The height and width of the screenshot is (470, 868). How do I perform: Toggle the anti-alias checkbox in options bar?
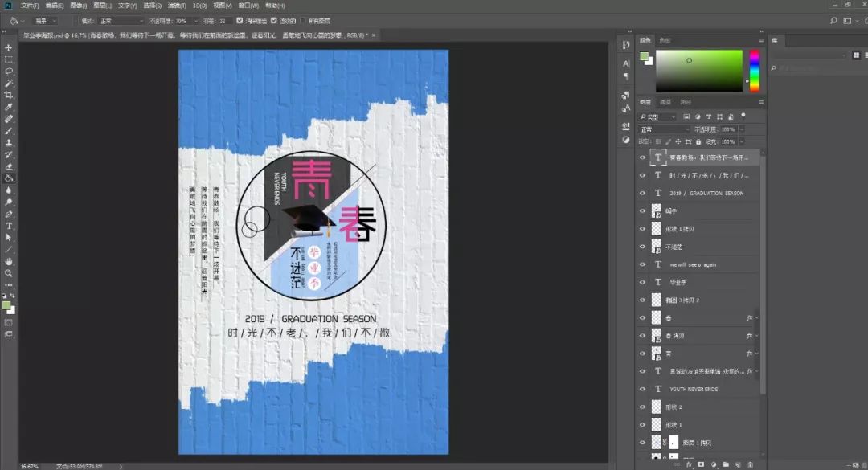[240, 20]
